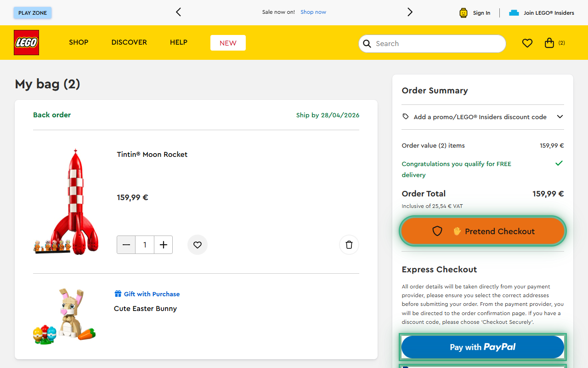Open the SHOP menu
The height and width of the screenshot is (368, 588).
click(x=79, y=42)
